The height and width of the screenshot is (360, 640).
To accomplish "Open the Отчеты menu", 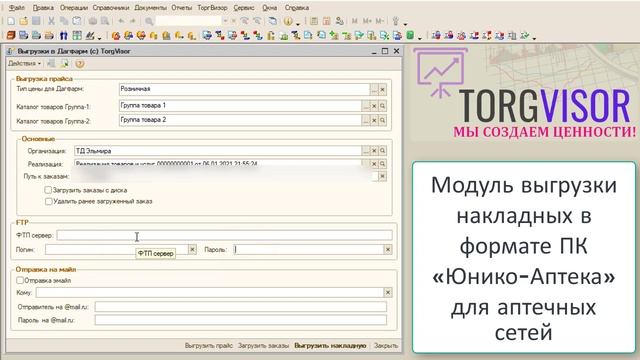I will 182,8.
